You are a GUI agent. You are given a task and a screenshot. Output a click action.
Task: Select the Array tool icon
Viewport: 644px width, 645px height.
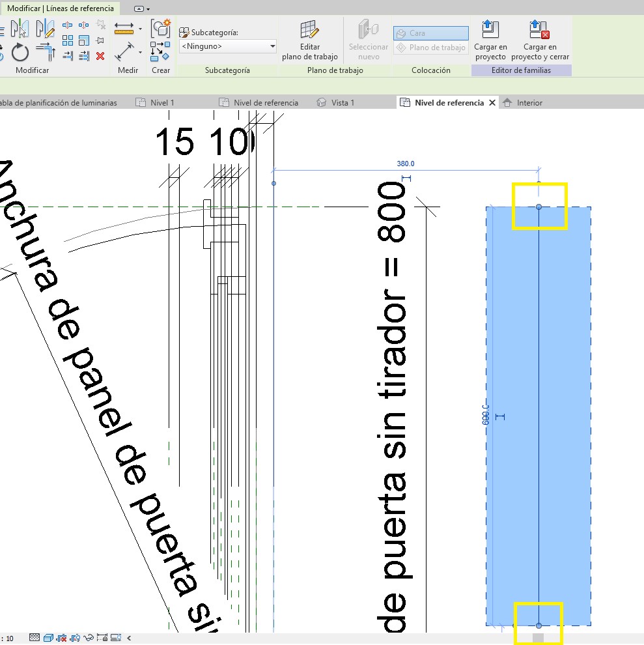(x=68, y=40)
